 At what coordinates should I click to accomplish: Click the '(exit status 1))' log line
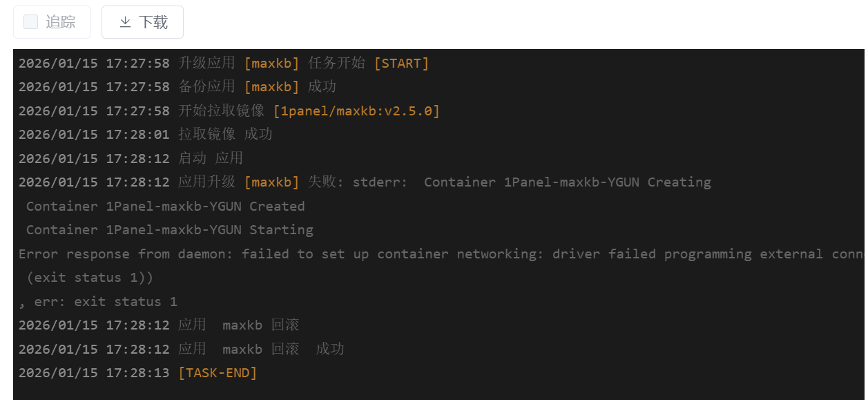[x=90, y=278]
